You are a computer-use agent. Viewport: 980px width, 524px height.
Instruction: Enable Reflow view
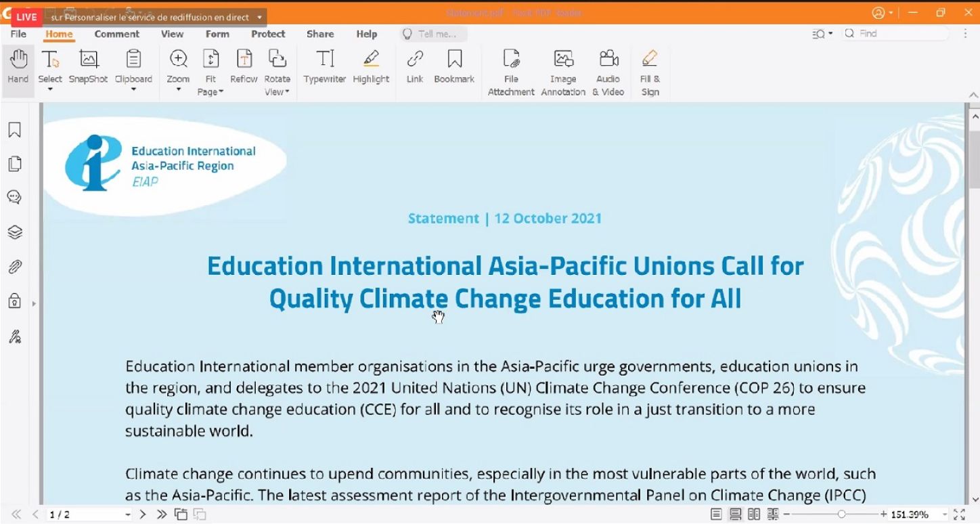click(244, 66)
